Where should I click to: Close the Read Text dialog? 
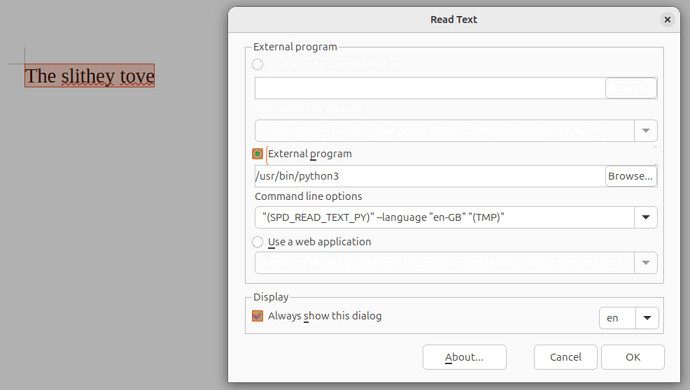point(667,19)
